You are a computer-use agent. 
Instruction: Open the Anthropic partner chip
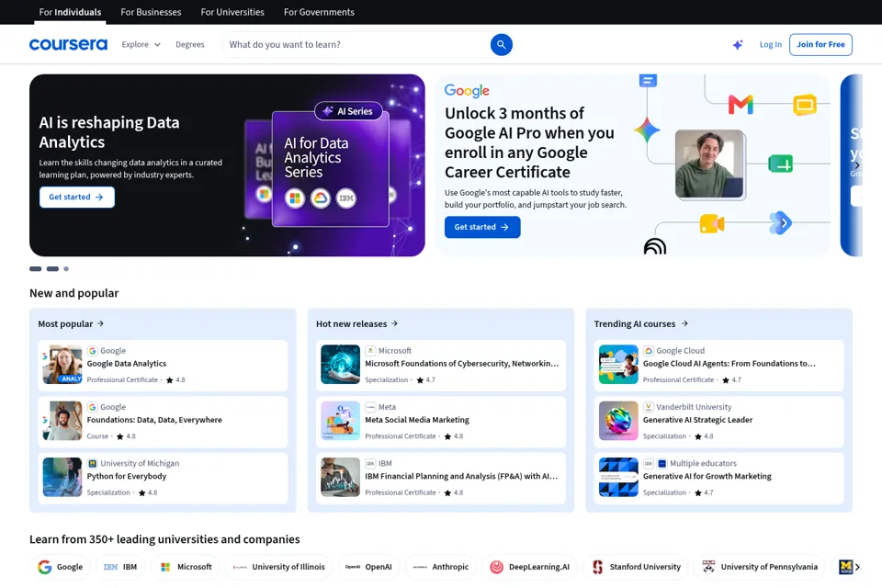point(440,567)
